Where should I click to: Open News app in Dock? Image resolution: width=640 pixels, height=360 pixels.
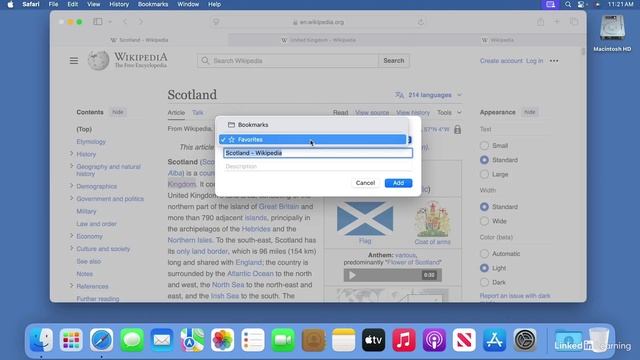pos(464,340)
